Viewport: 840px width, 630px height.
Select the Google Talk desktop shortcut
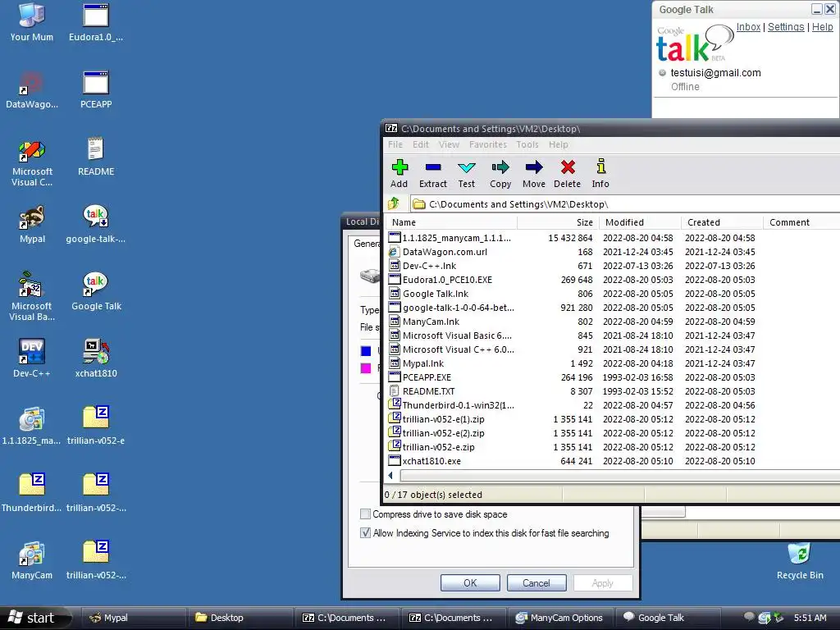96,291
